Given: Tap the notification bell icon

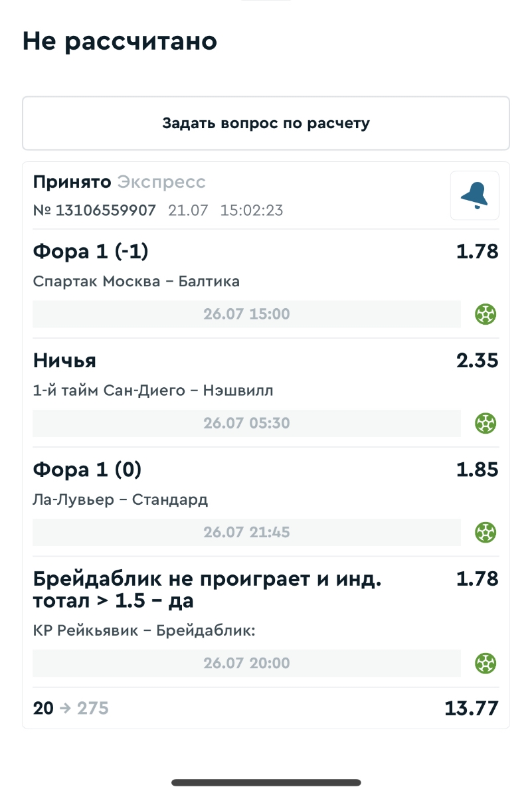Looking at the screenshot, I should 474,195.
